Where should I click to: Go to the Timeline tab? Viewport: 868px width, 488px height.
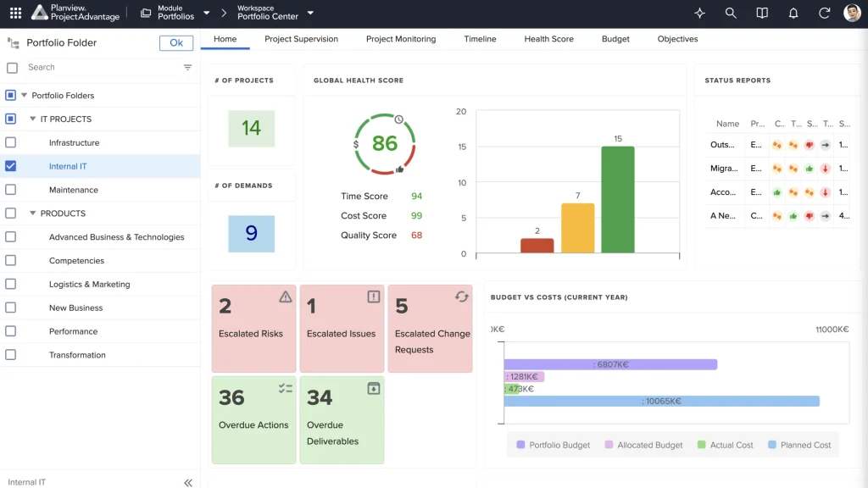tap(480, 39)
